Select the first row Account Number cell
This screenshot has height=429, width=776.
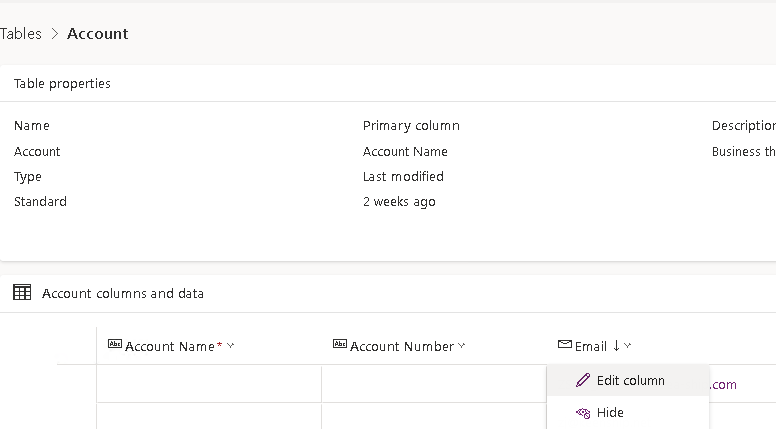pos(433,384)
